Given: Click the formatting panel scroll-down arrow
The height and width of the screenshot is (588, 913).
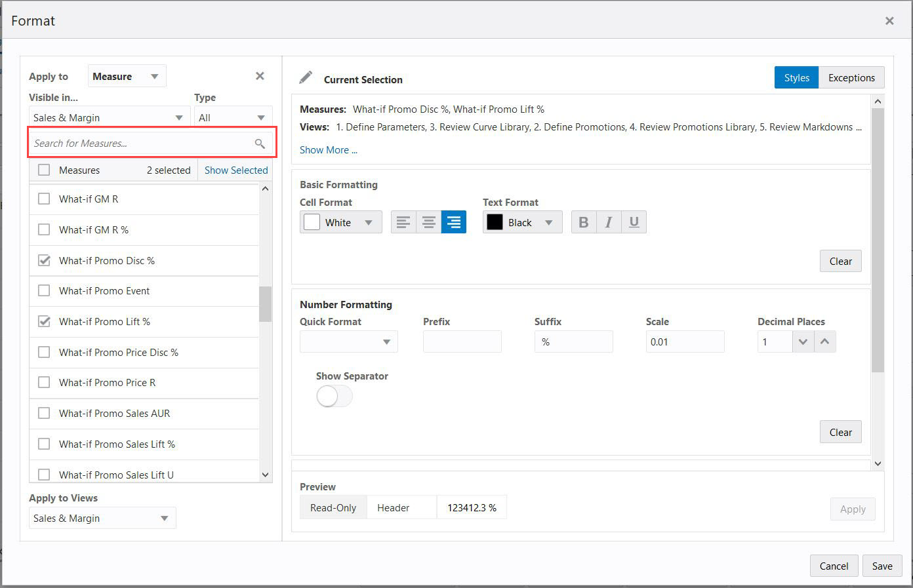Looking at the screenshot, I should point(878,463).
